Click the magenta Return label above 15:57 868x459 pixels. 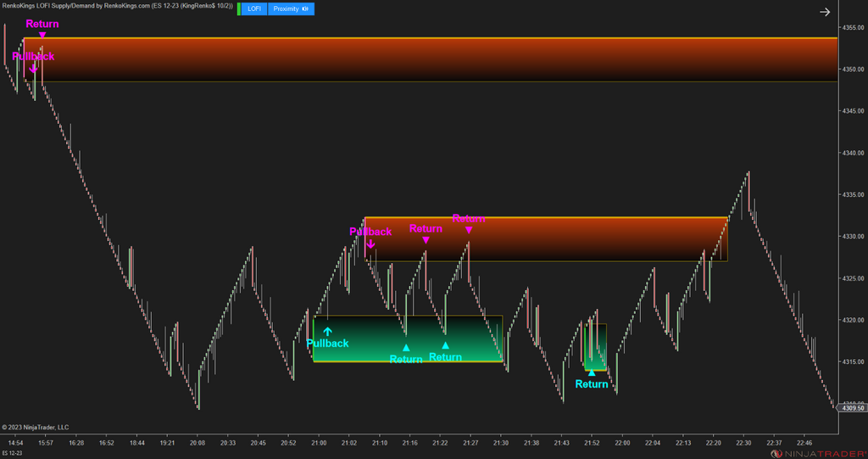[42, 24]
